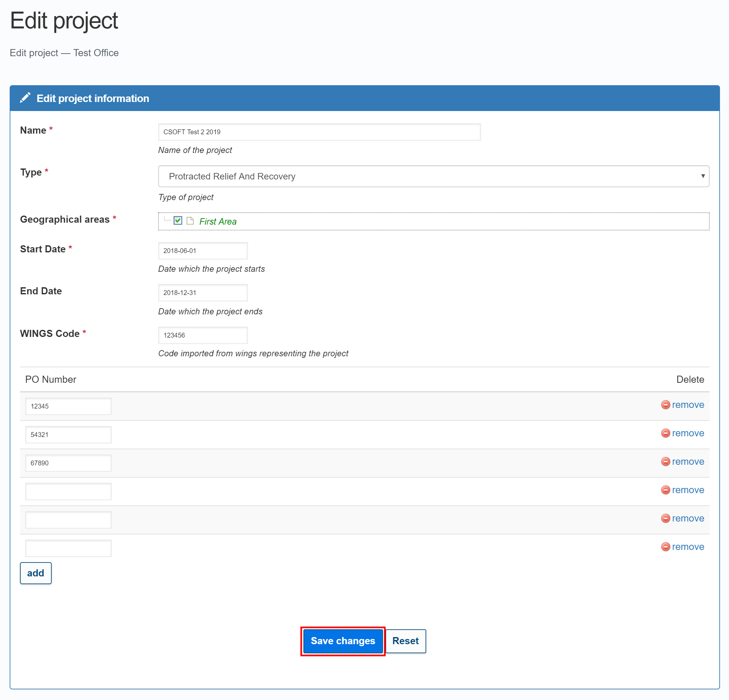Screen dimensions: 729x700
Task: Click remove icon for PO 67890
Action: click(x=665, y=461)
